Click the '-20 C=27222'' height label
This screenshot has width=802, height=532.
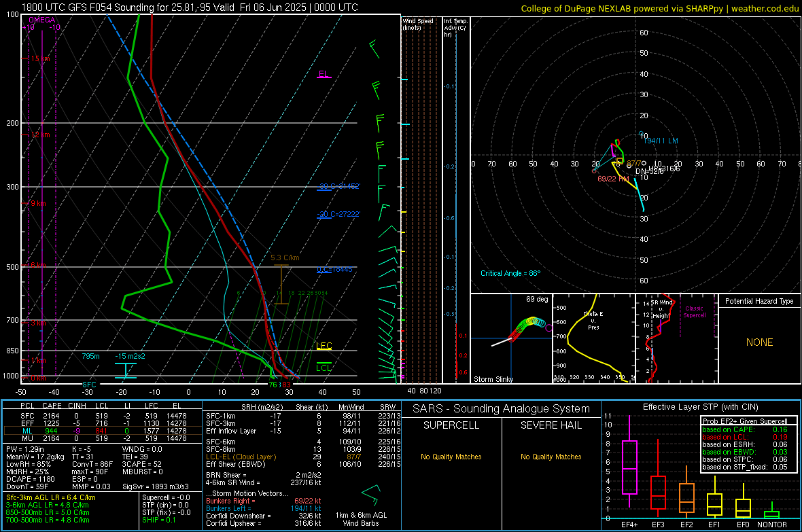[x=339, y=214]
